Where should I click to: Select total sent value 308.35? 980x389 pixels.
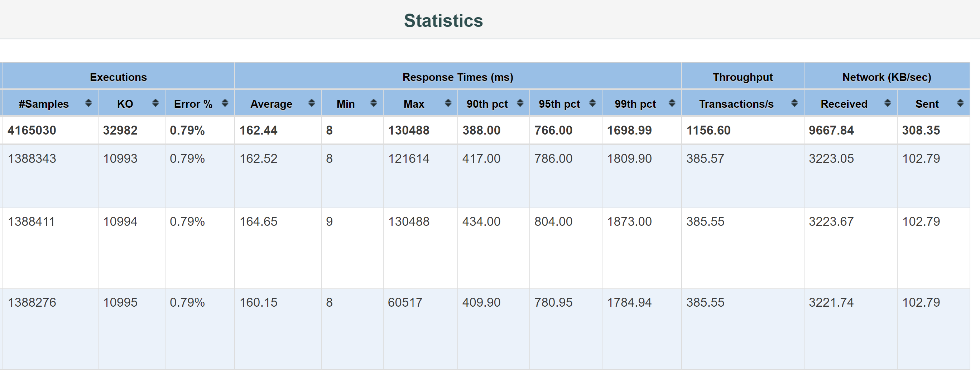coord(921,130)
